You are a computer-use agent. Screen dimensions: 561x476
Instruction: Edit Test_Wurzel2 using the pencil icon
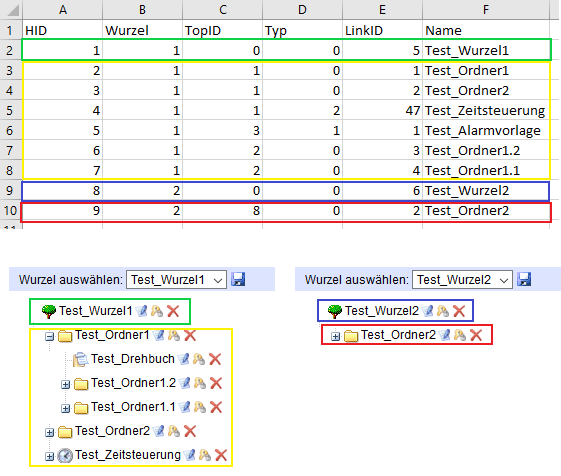(428, 311)
